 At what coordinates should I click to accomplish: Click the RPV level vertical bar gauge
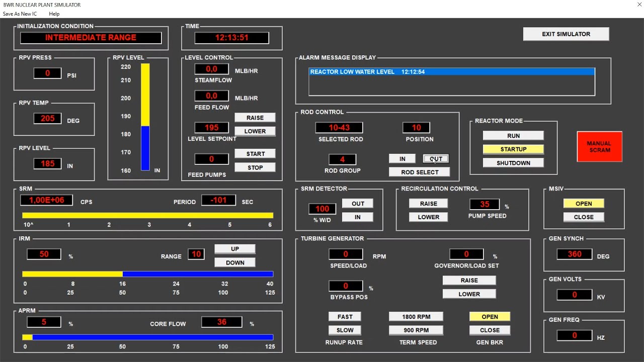tap(145, 117)
